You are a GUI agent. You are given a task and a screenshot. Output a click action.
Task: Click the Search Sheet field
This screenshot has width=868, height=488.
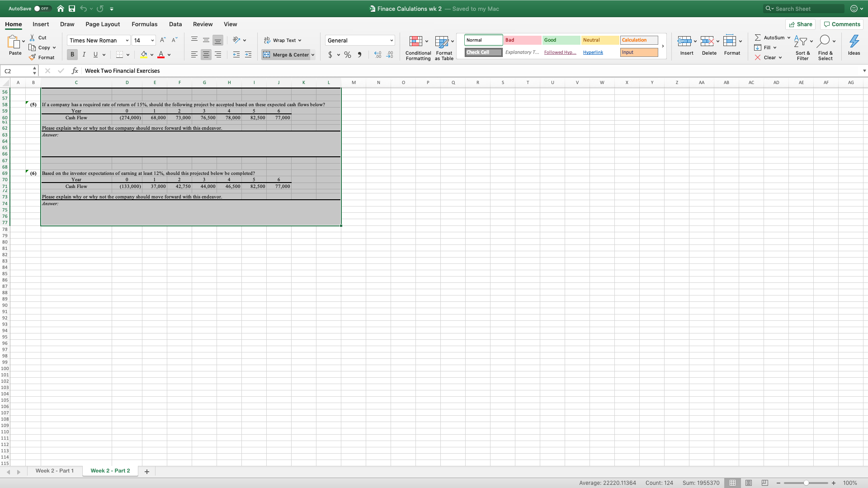(x=805, y=8)
